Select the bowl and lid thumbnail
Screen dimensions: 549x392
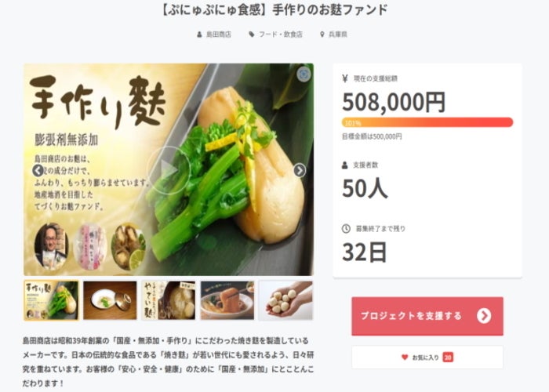pyautogui.click(x=110, y=300)
